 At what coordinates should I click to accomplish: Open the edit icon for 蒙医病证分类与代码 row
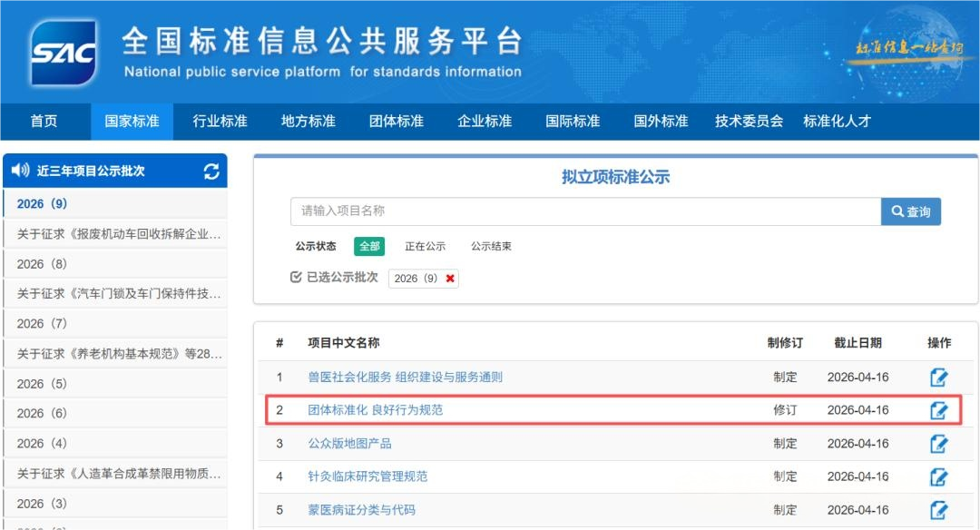click(x=940, y=509)
